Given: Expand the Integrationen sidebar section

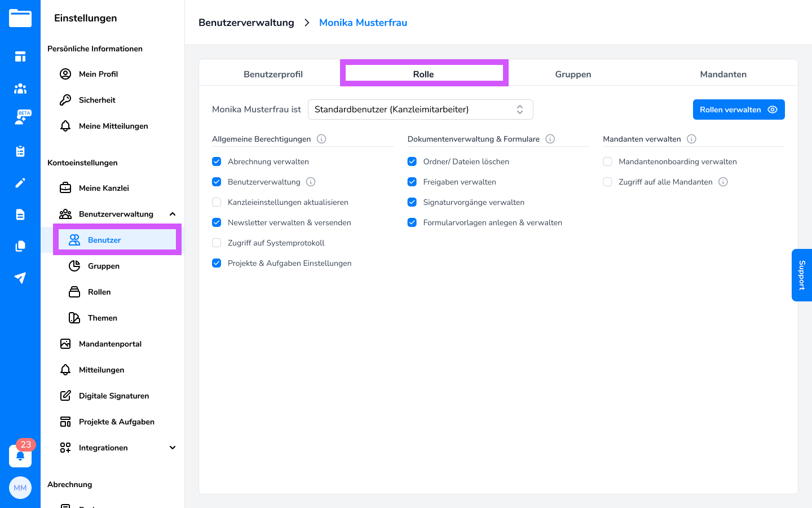Looking at the screenshot, I should [173, 448].
